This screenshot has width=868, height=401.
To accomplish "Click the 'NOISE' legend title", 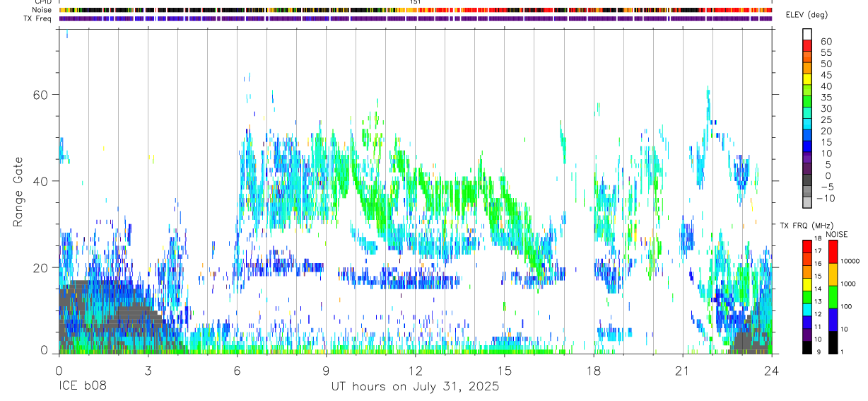I will pos(836,234).
